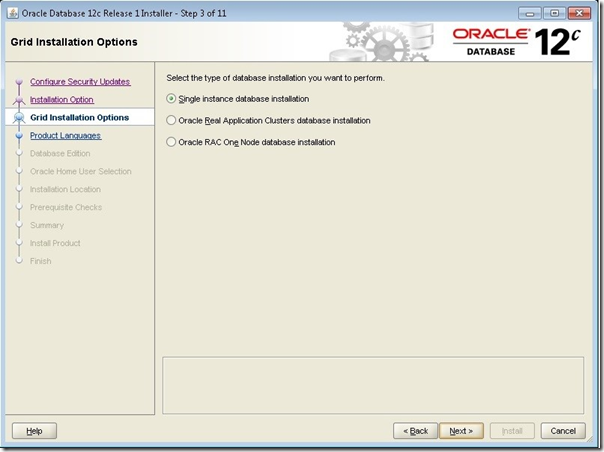Viewport: 604px width, 452px height.
Task: Click the step marker beside Product Languages
Action: pyautogui.click(x=19, y=136)
